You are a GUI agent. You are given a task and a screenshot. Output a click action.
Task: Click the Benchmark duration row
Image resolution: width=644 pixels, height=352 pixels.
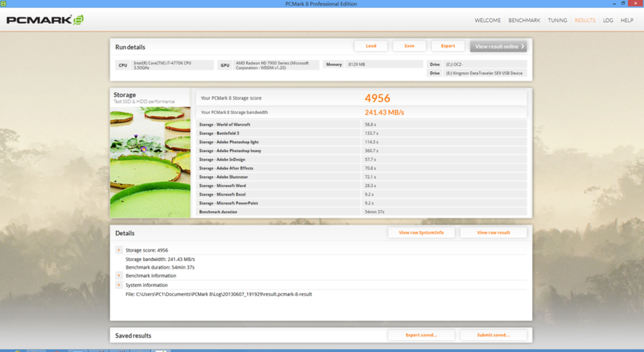click(361, 211)
